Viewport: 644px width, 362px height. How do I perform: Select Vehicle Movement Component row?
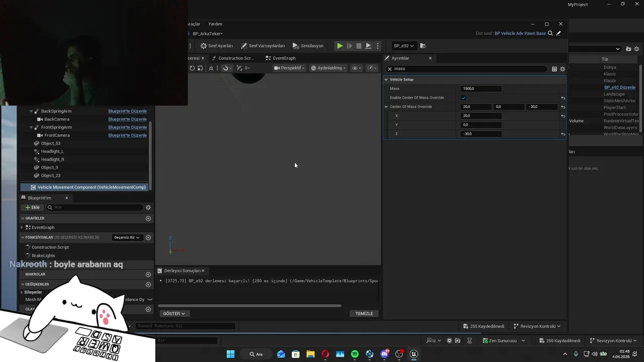coord(85,187)
